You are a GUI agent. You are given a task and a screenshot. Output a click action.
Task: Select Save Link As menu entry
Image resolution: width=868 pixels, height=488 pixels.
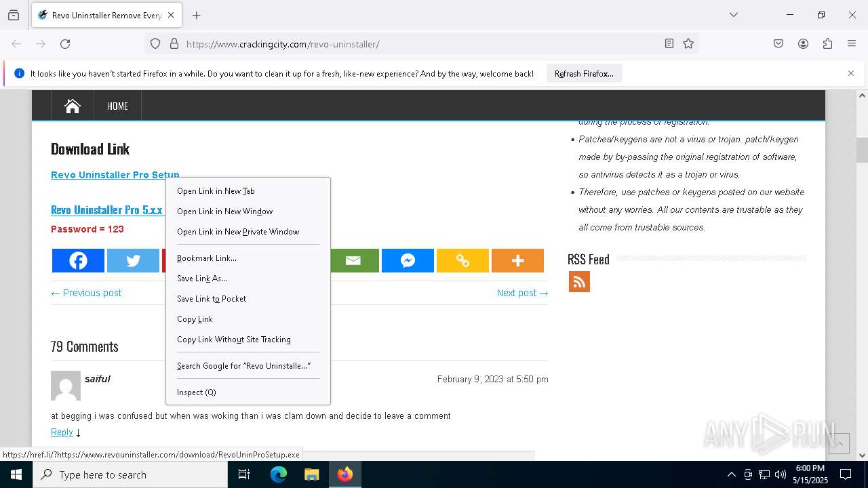248,279
